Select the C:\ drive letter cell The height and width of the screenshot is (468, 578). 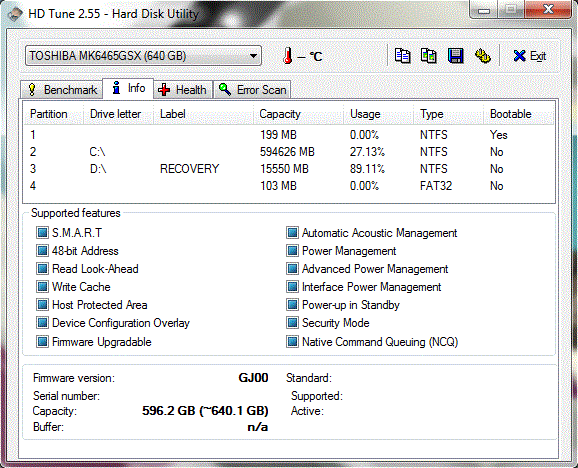[x=97, y=152]
